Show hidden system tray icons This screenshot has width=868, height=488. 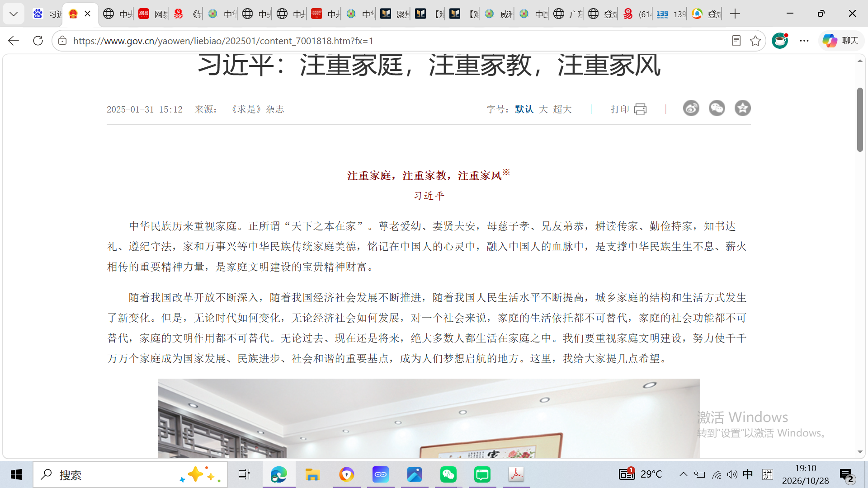coord(683,474)
